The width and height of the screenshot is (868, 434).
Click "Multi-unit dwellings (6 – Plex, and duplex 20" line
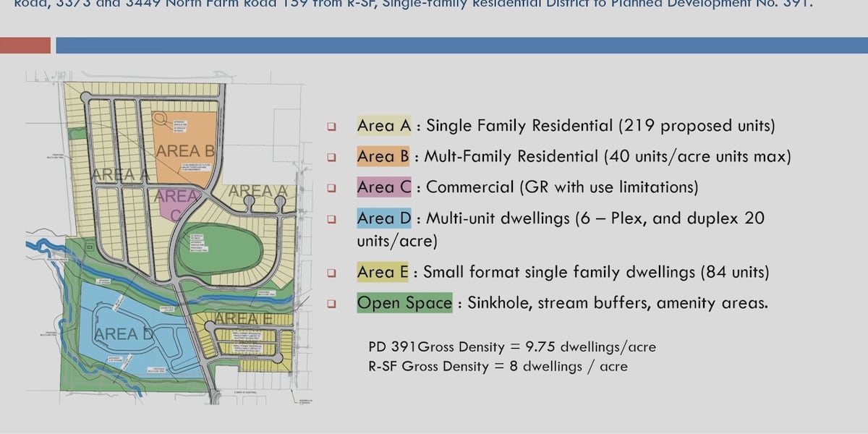tap(597, 218)
